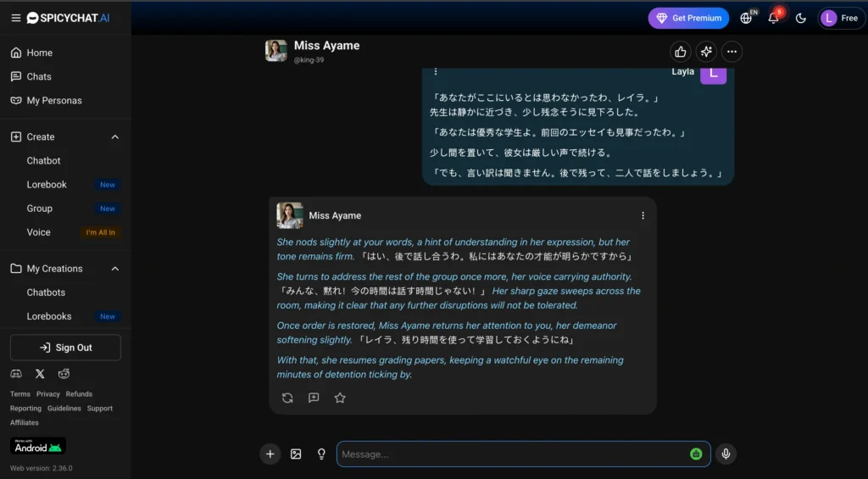
Task: Open the Free user profile menu
Action: coord(842,19)
